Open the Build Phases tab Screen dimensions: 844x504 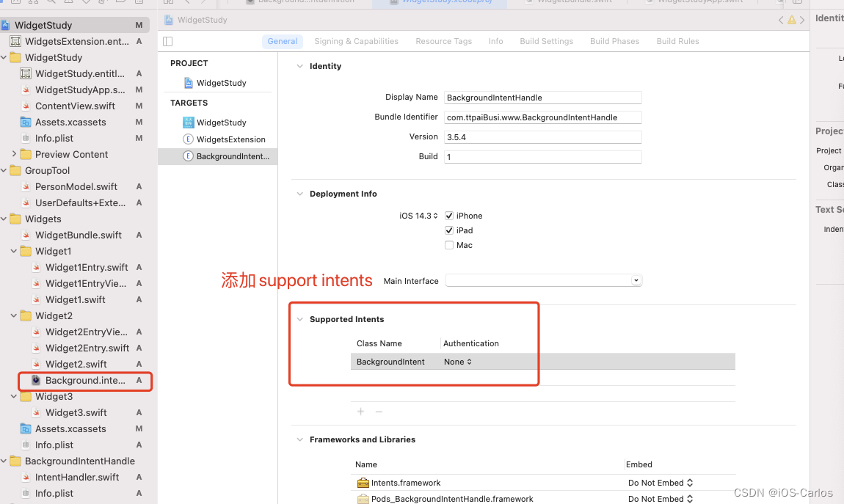615,41
